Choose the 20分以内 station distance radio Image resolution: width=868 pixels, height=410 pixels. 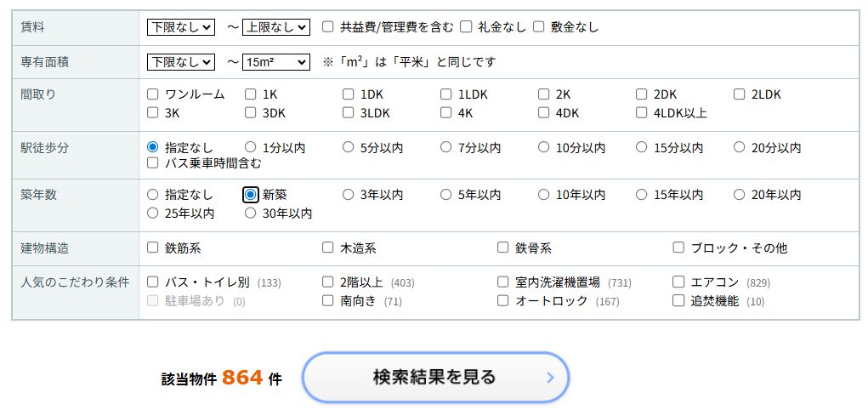[740, 147]
